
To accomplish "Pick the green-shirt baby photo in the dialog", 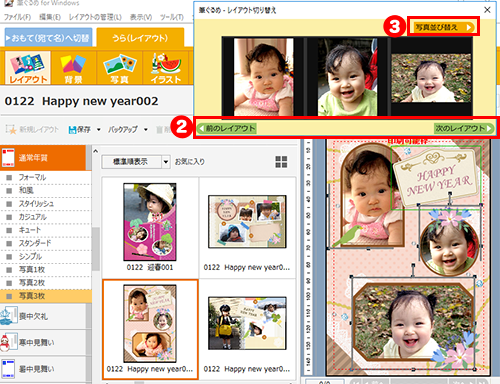I will point(347,77).
